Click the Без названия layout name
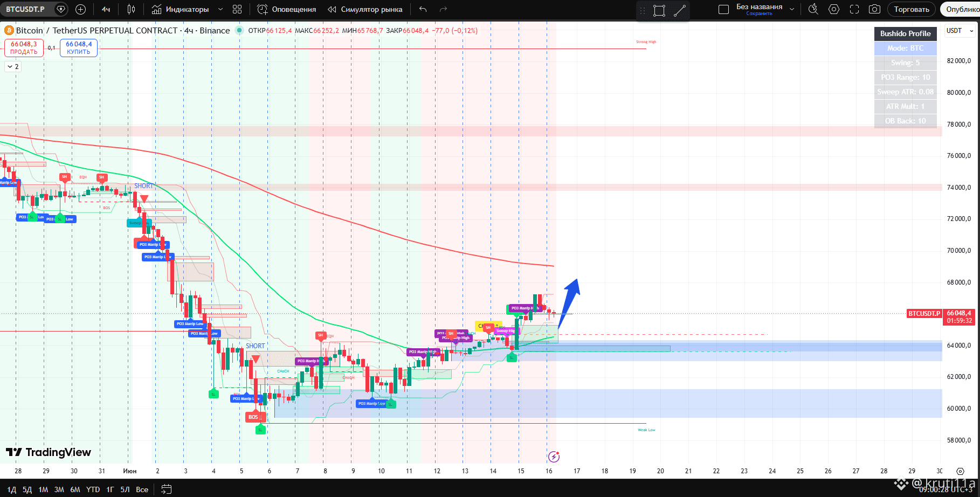The width and height of the screenshot is (980, 497). pos(759,6)
